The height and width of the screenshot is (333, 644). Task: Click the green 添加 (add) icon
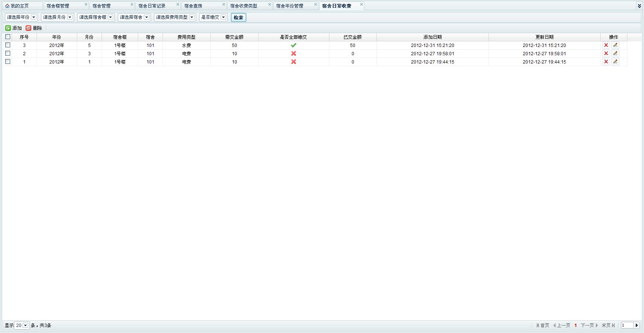pos(8,28)
